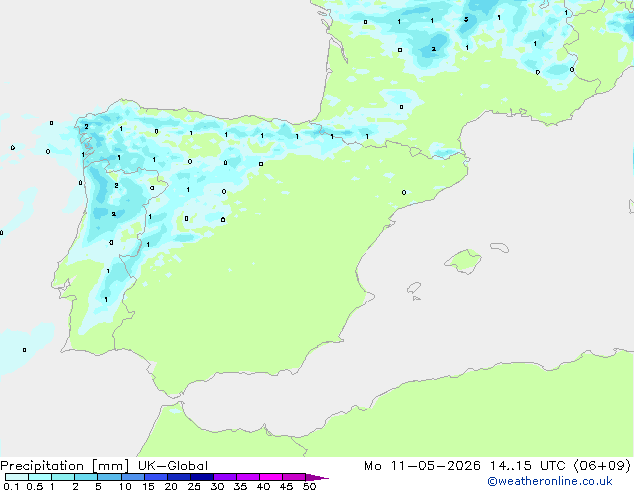This screenshot has width=634, height=490.
Task: Select the 30–35 mm purple legend box
Action: click(x=225, y=477)
